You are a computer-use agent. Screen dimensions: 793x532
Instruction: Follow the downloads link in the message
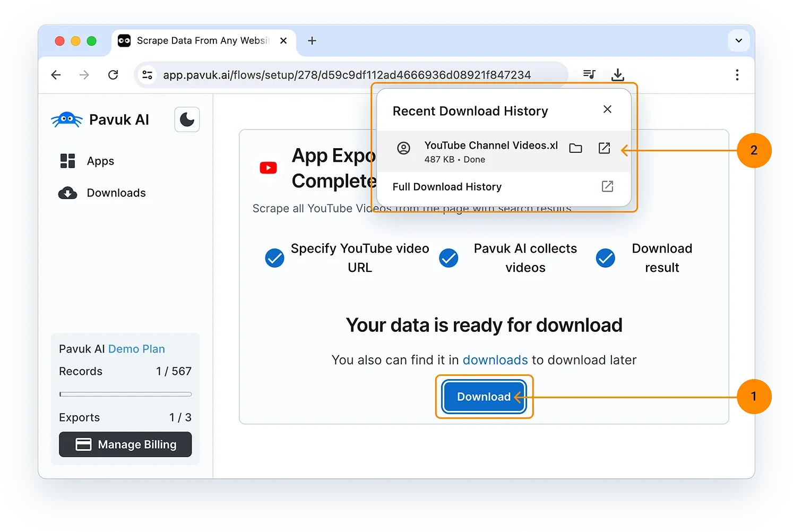495,360
